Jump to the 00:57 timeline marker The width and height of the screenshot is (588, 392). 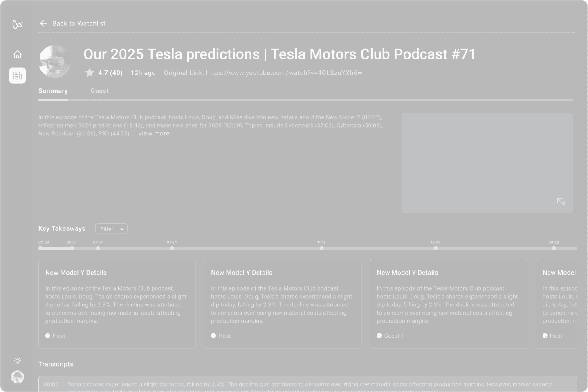[x=72, y=248]
